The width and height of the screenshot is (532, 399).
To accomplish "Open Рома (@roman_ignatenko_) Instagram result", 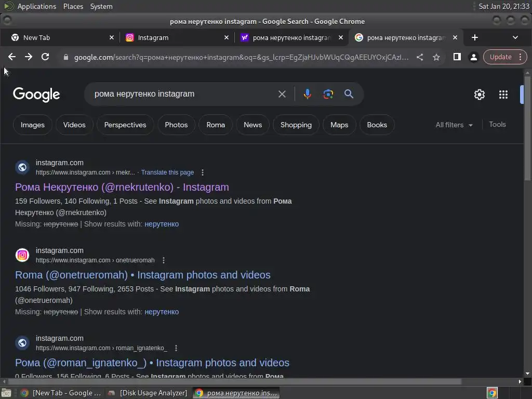I will 152,363.
